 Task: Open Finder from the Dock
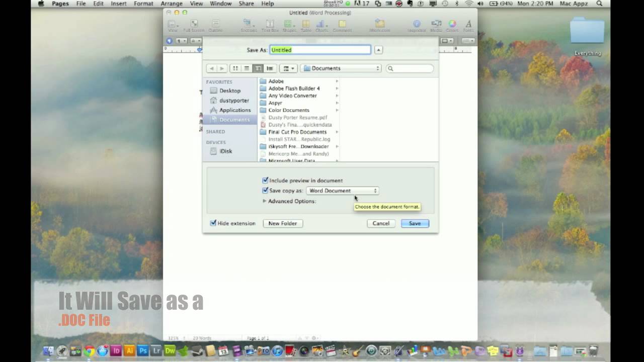coord(49,351)
